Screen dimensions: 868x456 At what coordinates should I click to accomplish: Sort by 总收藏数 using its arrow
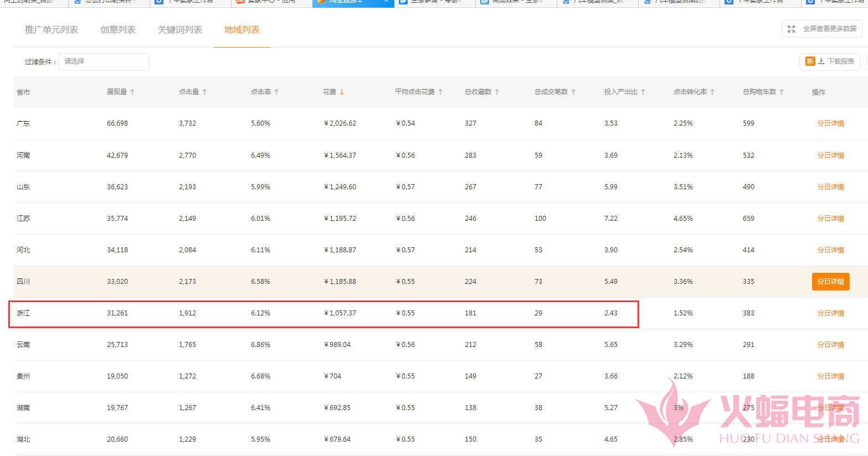(497, 92)
